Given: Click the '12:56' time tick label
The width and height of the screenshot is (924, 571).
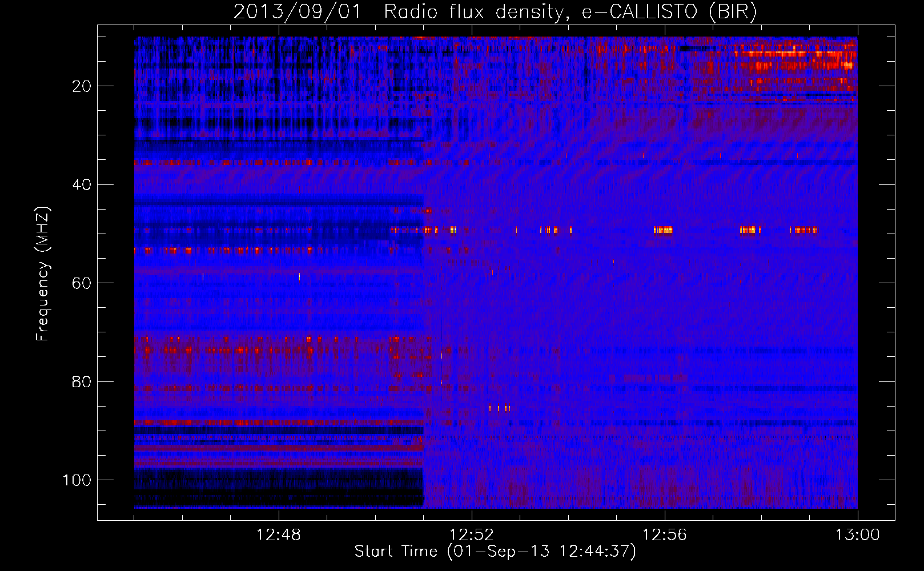Looking at the screenshot, I should 664,535.
